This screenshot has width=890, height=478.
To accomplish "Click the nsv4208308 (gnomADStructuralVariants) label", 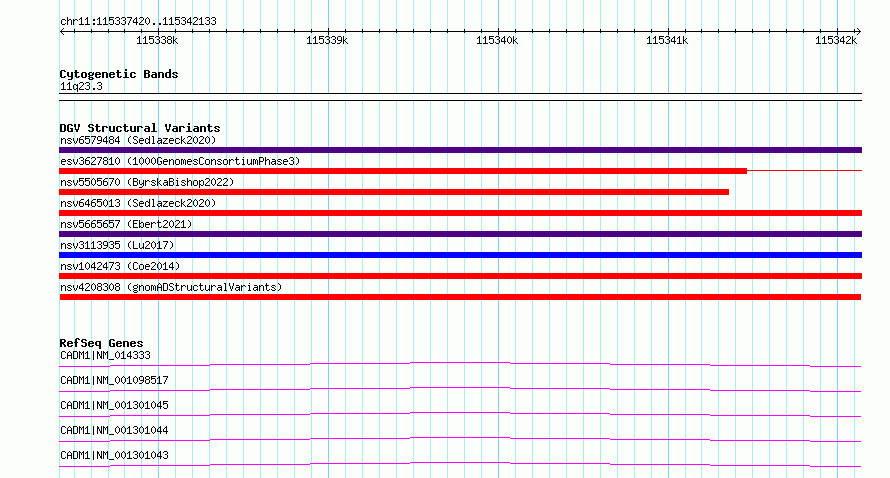I will click(x=171, y=287).
